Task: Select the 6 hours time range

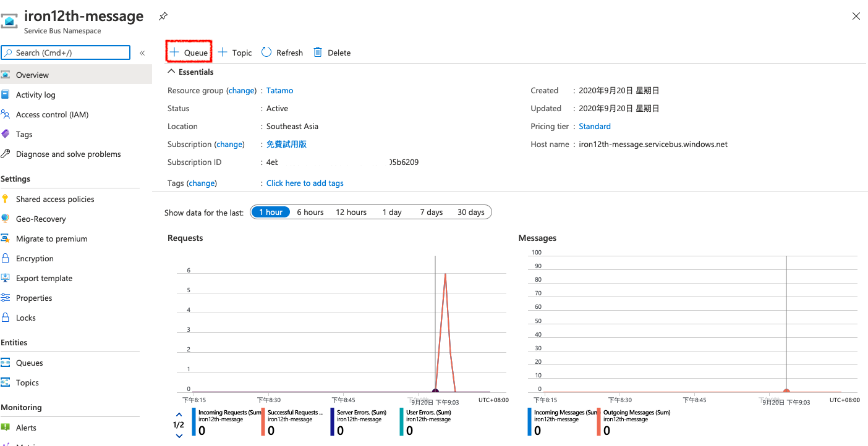Action: 310,212
